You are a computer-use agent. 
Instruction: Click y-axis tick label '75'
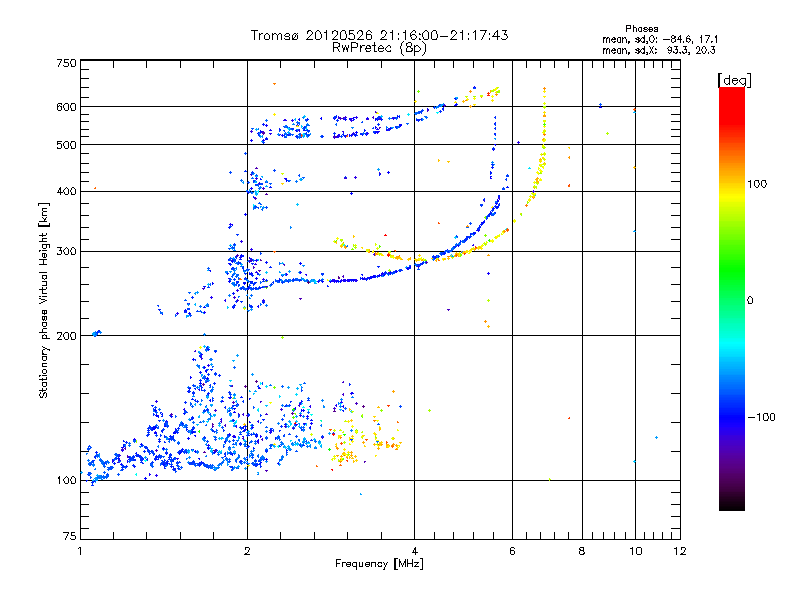70,536
